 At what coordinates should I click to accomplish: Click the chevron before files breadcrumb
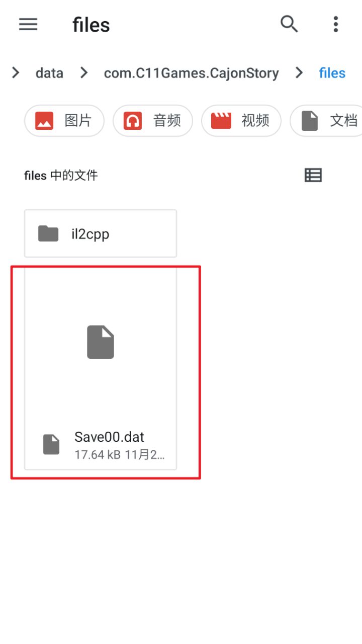point(299,73)
